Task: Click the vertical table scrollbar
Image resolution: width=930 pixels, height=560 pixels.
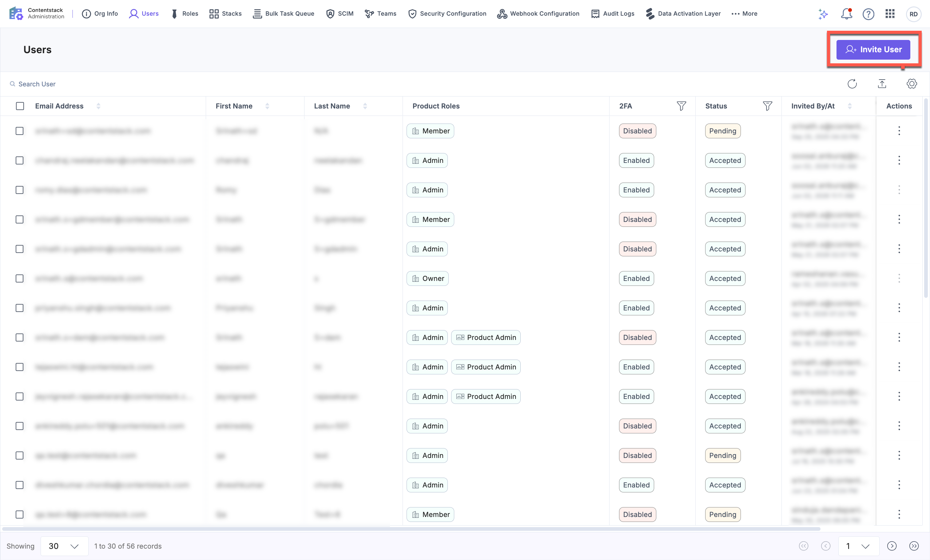Action: [x=926, y=198]
